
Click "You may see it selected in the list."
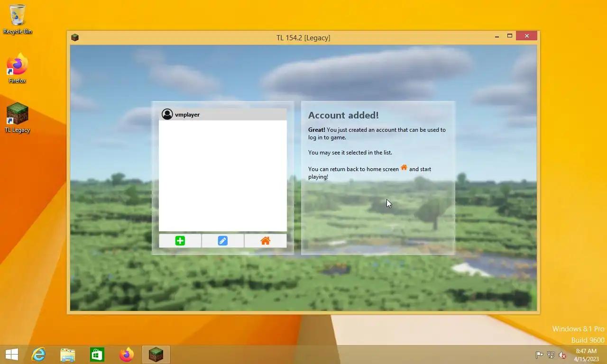tap(350, 153)
